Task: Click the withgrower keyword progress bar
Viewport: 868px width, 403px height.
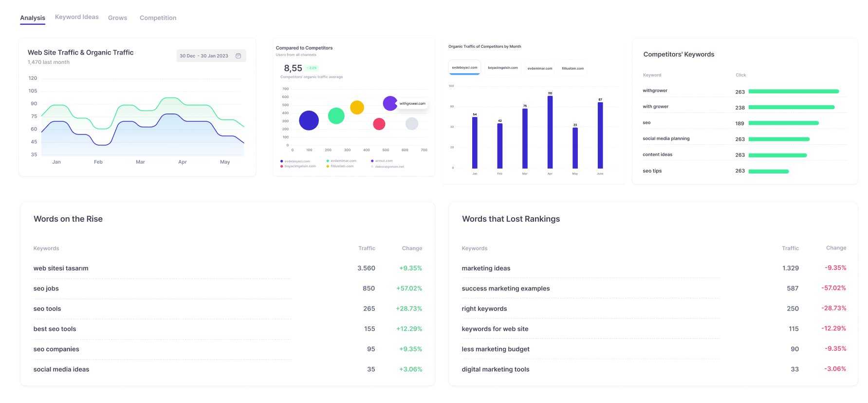Action: [794, 92]
